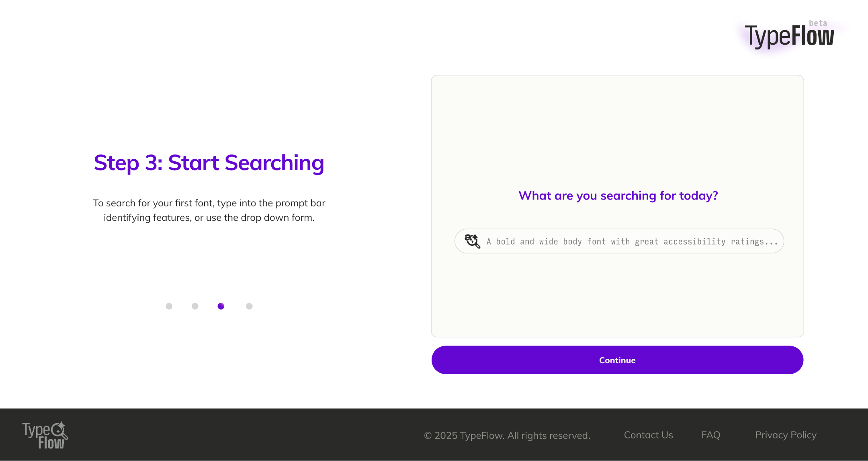
Task: Click 'What are you searching for today?' text
Action: click(618, 196)
